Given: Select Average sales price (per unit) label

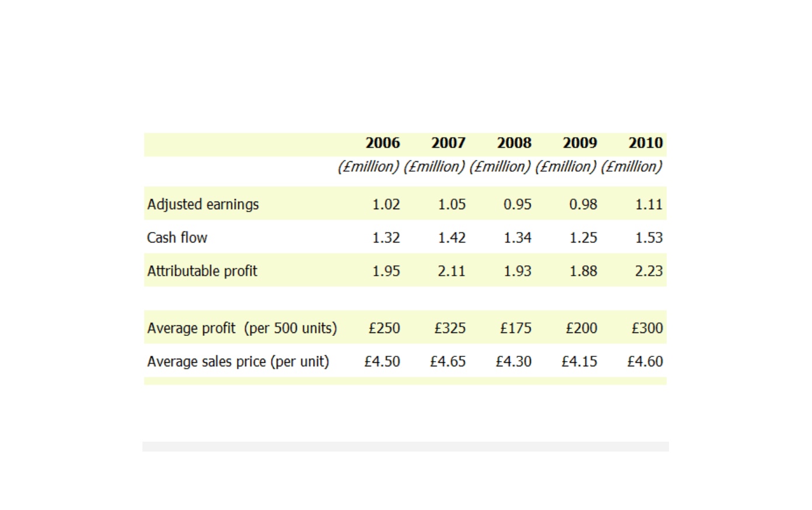Looking at the screenshot, I should pos(238,362).
